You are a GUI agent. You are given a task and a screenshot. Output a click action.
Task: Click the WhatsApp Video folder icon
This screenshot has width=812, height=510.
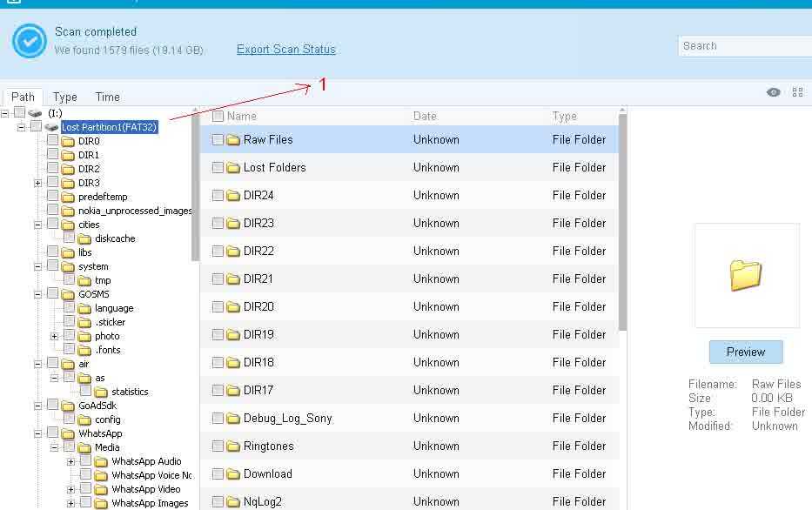pyautogui.click(x=101, y=490)
